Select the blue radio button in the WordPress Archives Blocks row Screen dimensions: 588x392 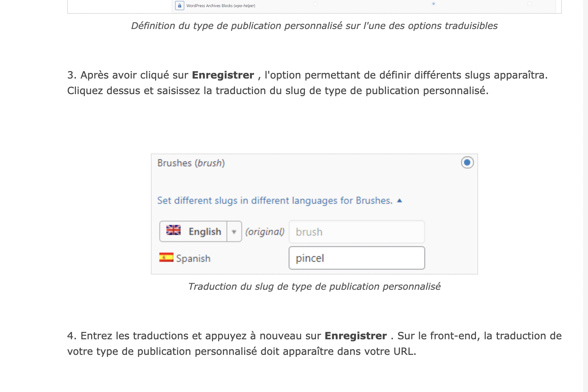pyautogui.click(x=434, y=4)
